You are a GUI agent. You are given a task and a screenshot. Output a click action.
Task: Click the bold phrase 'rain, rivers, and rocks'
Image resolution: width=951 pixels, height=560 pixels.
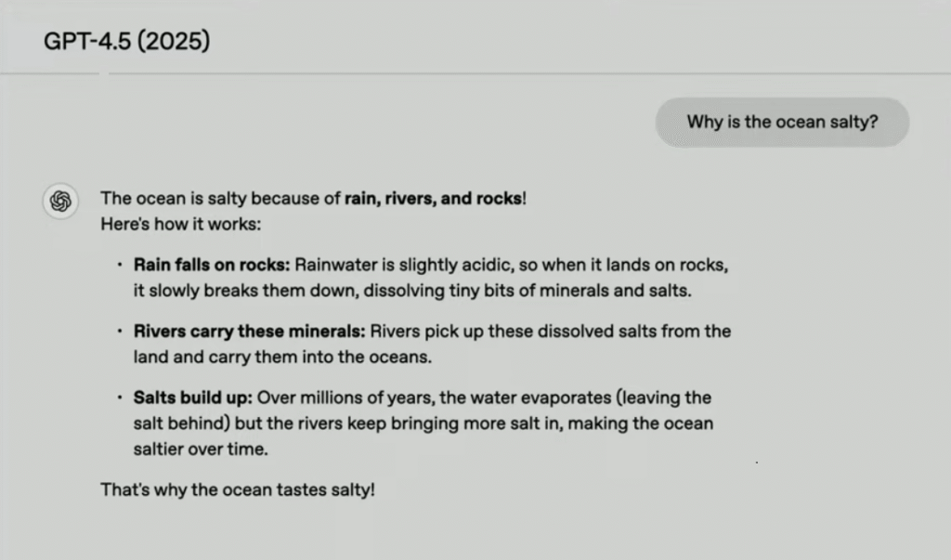click(x=433, y=199)
